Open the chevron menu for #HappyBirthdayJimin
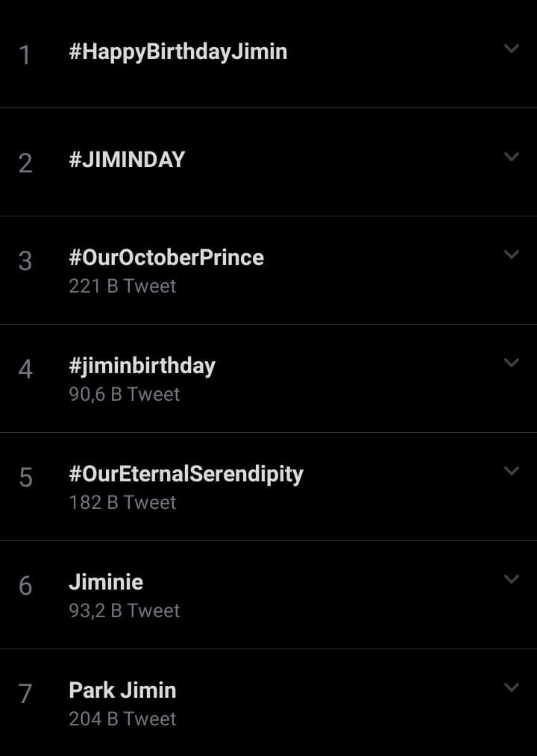537x756 pixels. pos(511,49)
